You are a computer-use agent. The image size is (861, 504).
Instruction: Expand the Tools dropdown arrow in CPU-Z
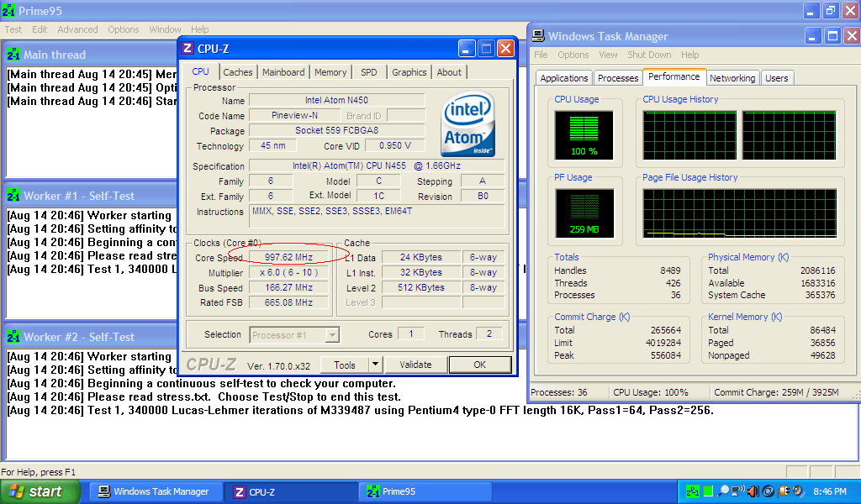pos(375,365)
